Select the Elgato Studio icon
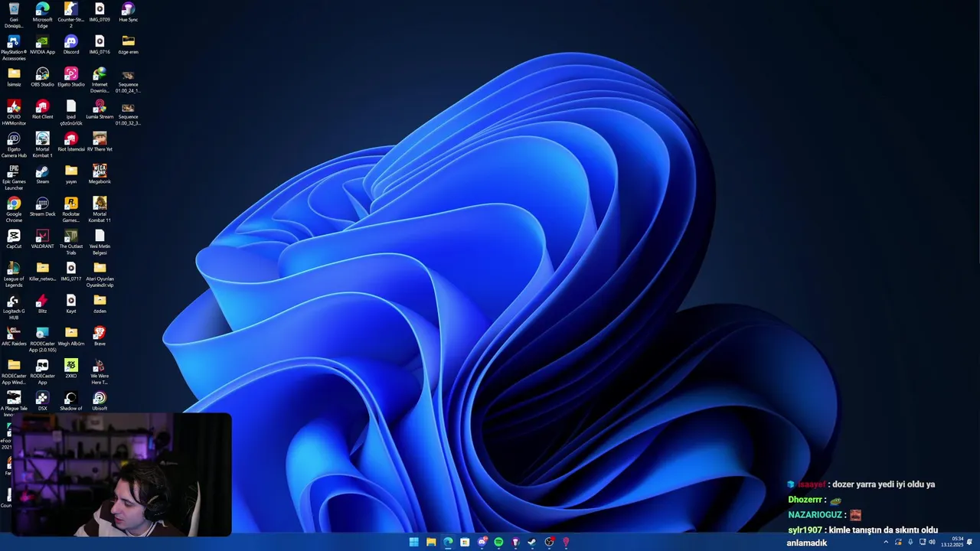Screen dimensions: 980x551 [x=70, y=77]
